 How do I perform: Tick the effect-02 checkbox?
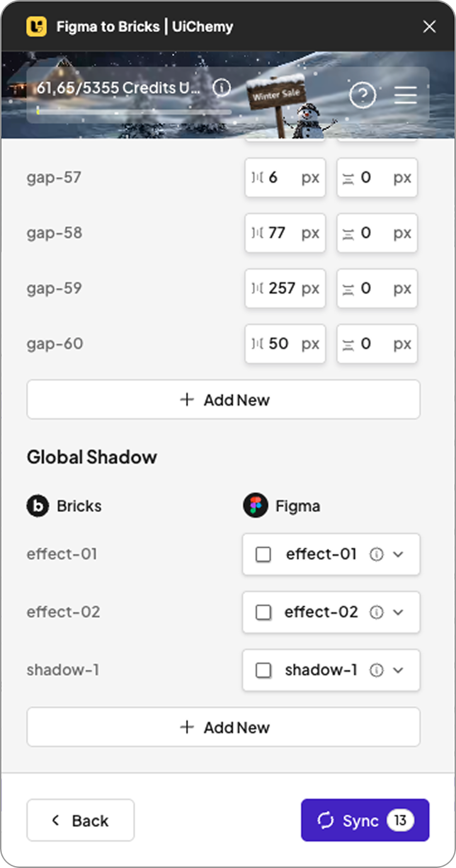[263, 612]
